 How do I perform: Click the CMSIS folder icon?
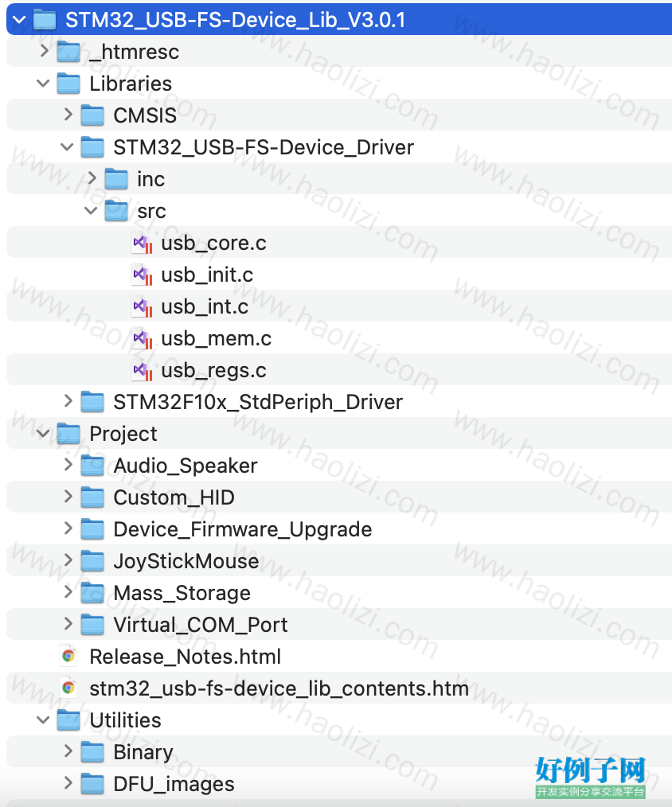[92, 115]
